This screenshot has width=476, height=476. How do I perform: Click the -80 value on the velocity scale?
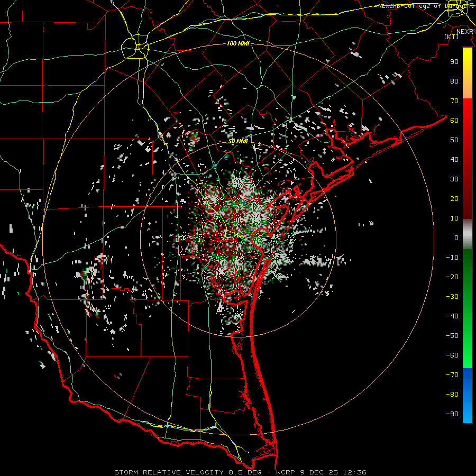(x=452, y=395)
